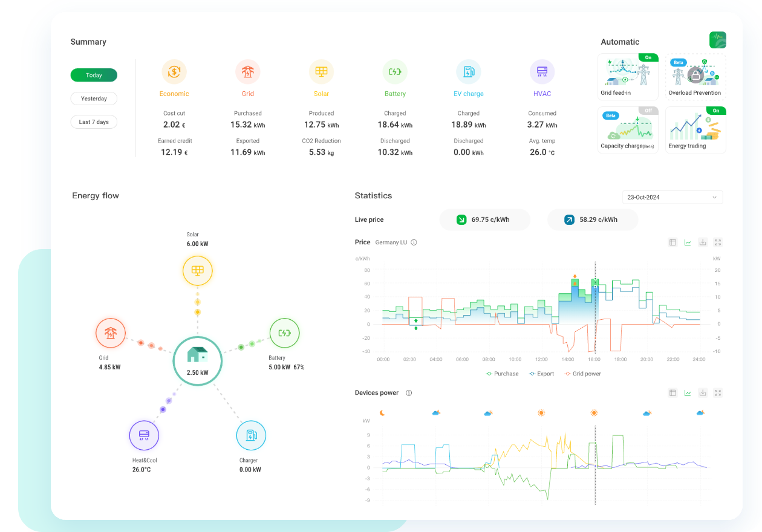Click the Today summary button
The width and height of the screenshot is (762, 532).
pyautogui.click(x=94, y=76)
